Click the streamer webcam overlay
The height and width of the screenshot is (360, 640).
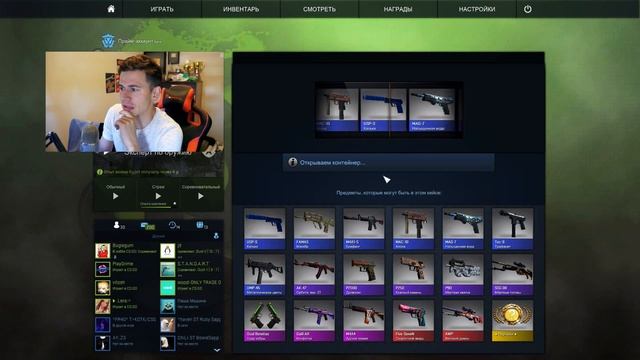coord(135,102)
